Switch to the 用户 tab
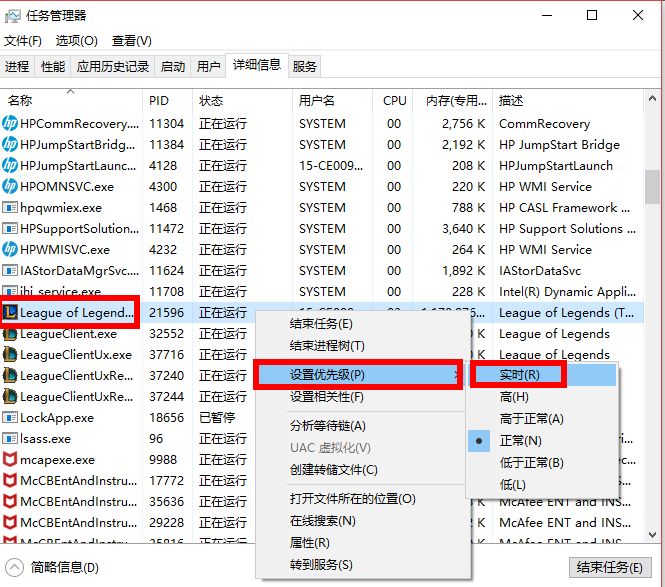Viewport: 665px width, 587px height. coord(208,67)
